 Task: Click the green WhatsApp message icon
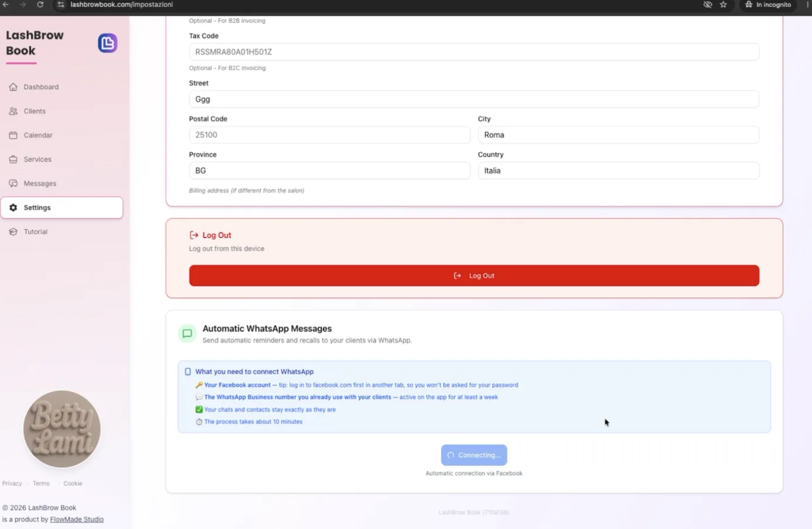coord(187,334)
